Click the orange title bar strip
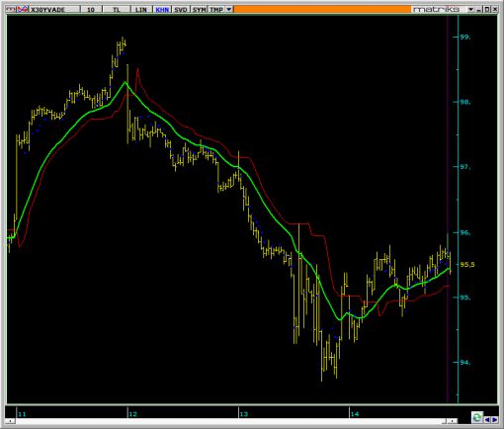The width and height of the screenshot is (504, 429). tap(322, 9)
